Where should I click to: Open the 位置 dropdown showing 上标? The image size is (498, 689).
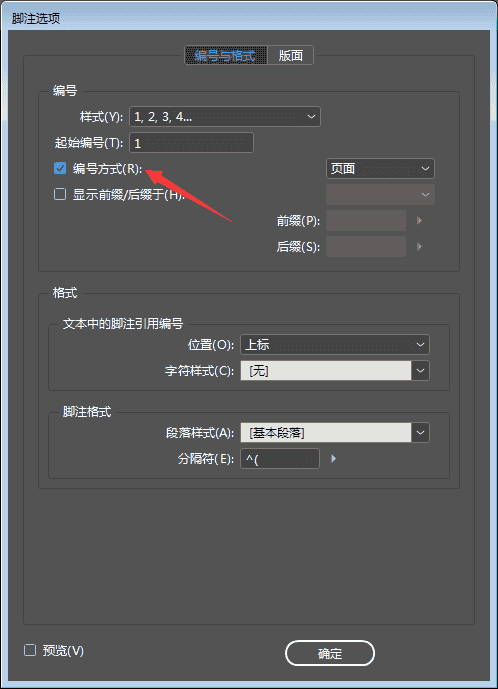point(335,345)
